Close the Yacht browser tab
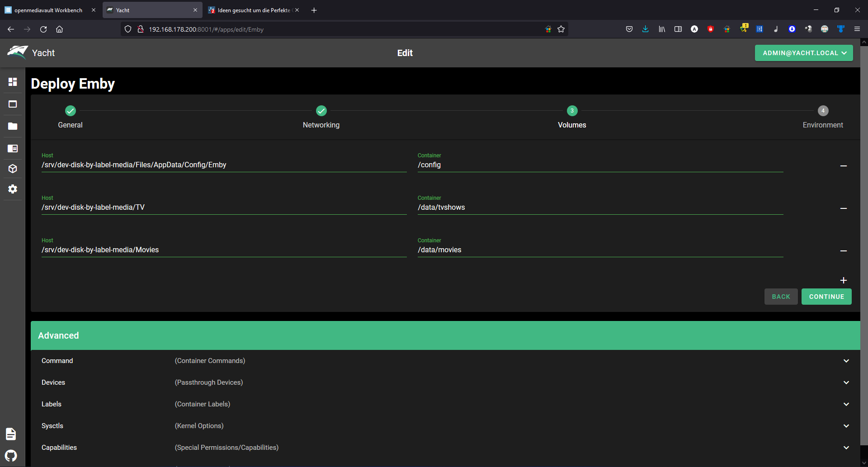 click(195, 10)
